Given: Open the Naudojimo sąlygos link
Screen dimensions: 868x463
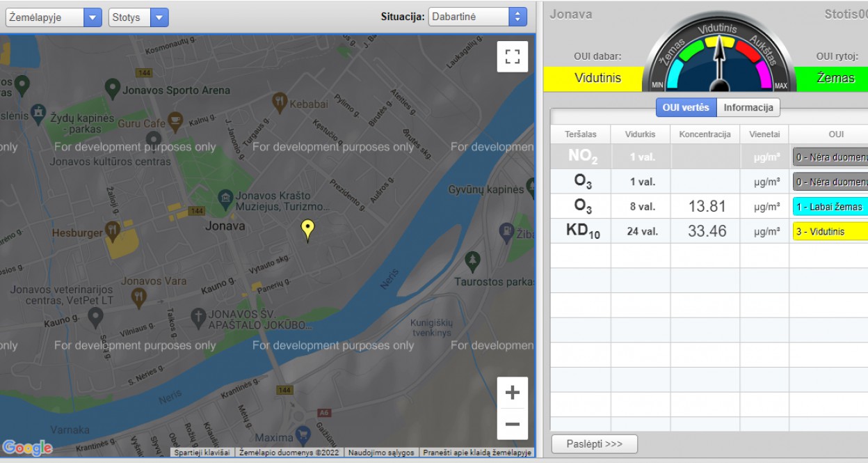Looking at the screenshot, I should click(x=381, y=453).
